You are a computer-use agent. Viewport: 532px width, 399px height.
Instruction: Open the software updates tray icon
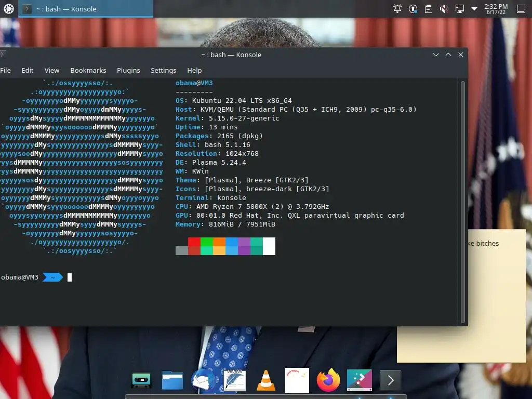413,9
